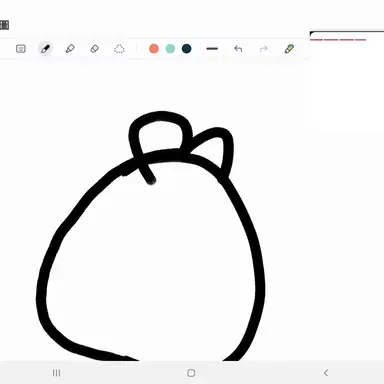Choose the dark navy pen color
Viewport: 384px width, 384px height.
pyautogui.click(x=186, y=49)
